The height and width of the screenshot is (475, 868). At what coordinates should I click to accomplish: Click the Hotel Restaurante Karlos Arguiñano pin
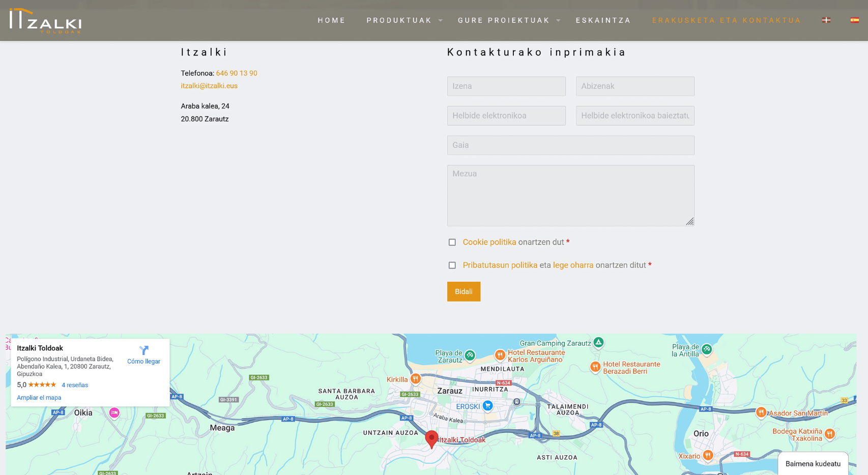click(x=501, y=355)
